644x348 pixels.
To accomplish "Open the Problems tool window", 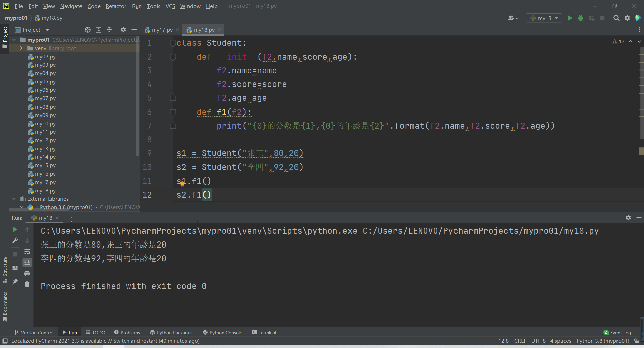I will point(127,332).
